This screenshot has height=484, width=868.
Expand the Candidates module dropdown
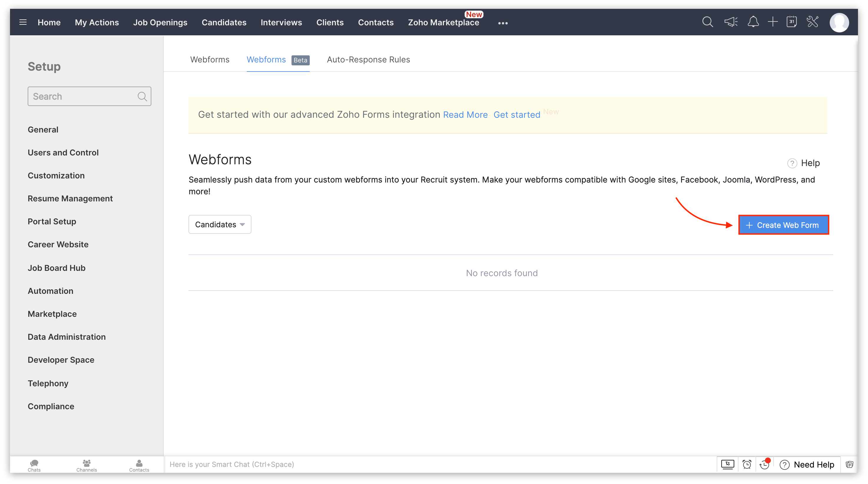(220, 224)
